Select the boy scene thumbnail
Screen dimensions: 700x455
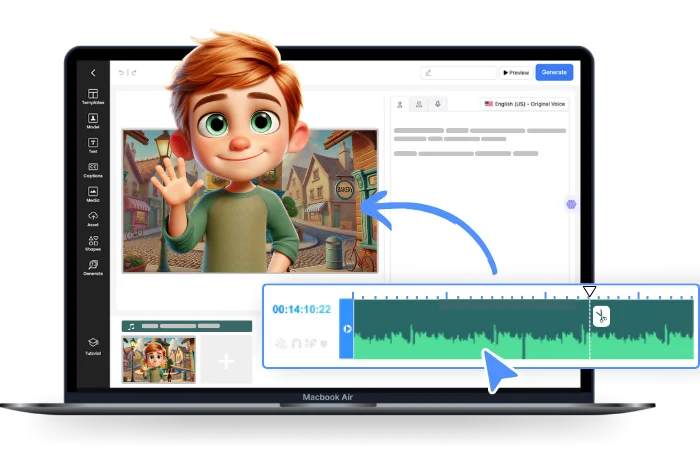click(x=159, y=360)
